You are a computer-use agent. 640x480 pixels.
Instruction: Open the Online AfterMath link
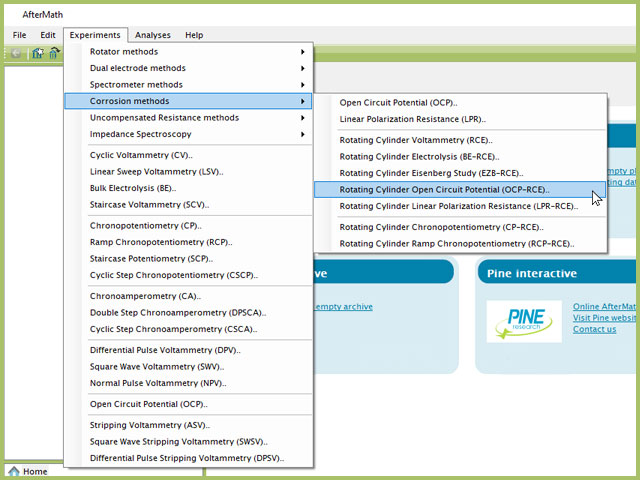(x=604, y=307)
